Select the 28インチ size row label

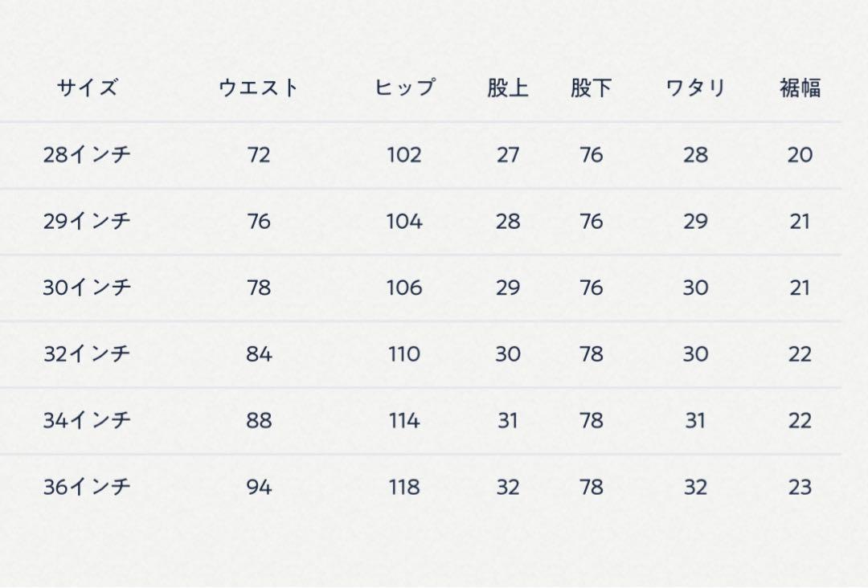pyautogui.click(x=87, y=155)
